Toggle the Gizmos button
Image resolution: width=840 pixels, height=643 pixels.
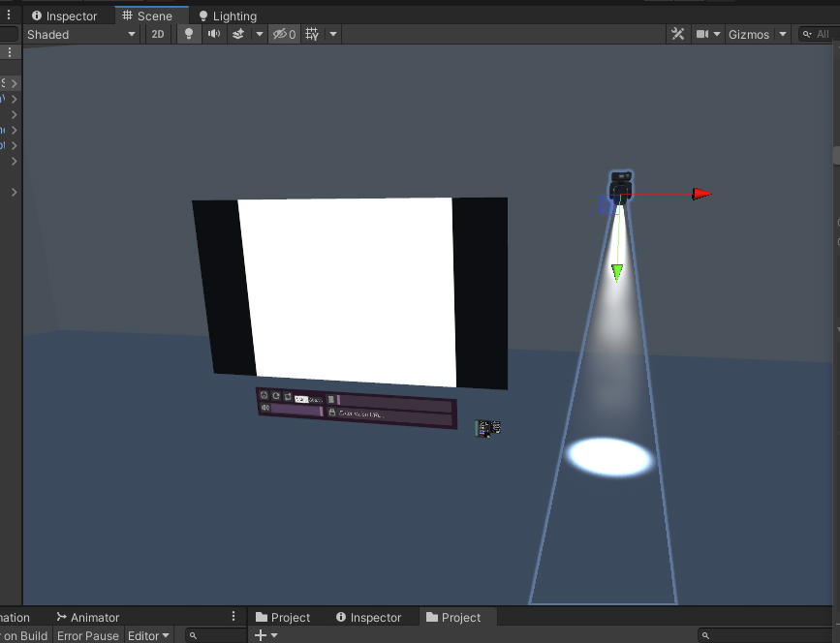point(749,34)
